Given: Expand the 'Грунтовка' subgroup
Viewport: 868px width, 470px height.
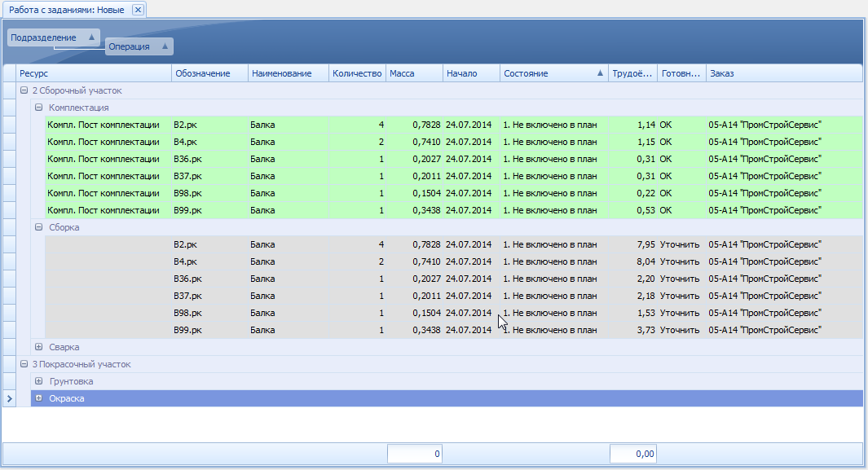Looking at the screenshot, I should coord(38,381).
